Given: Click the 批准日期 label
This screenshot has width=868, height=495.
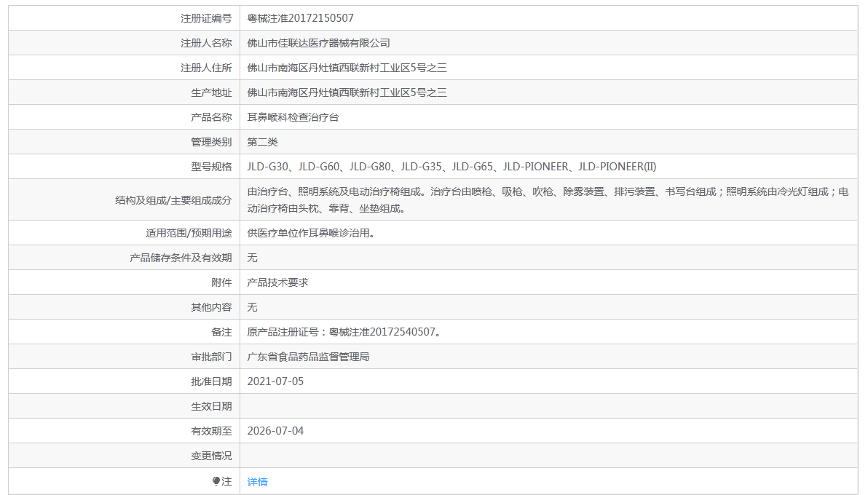Looking at the screenshot, I should pos(211,381).
